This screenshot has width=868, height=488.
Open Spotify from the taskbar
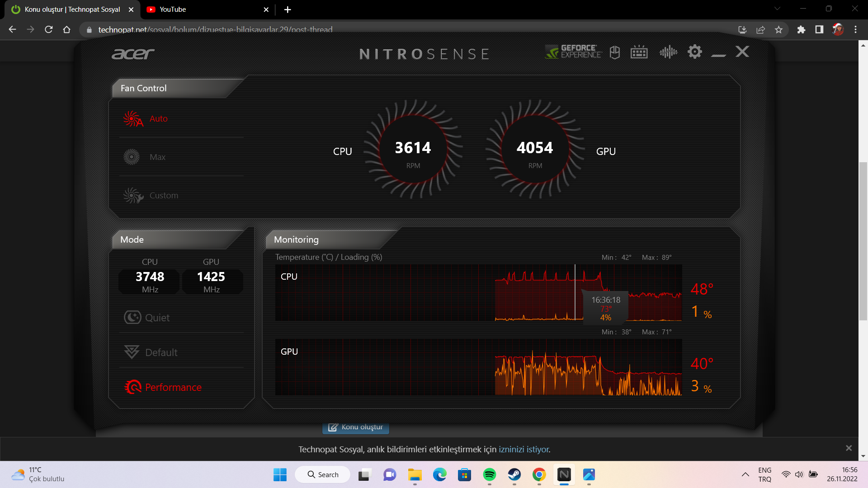(x=489, y=474)
